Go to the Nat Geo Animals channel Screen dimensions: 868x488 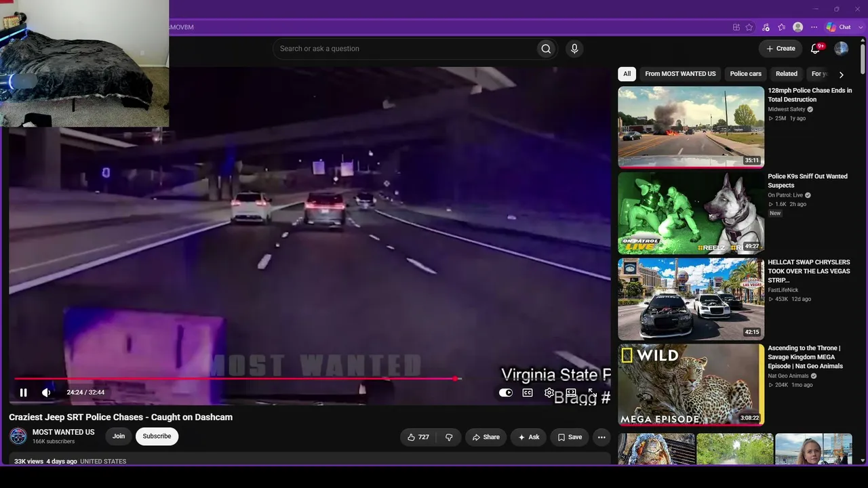tap(788, 376)
